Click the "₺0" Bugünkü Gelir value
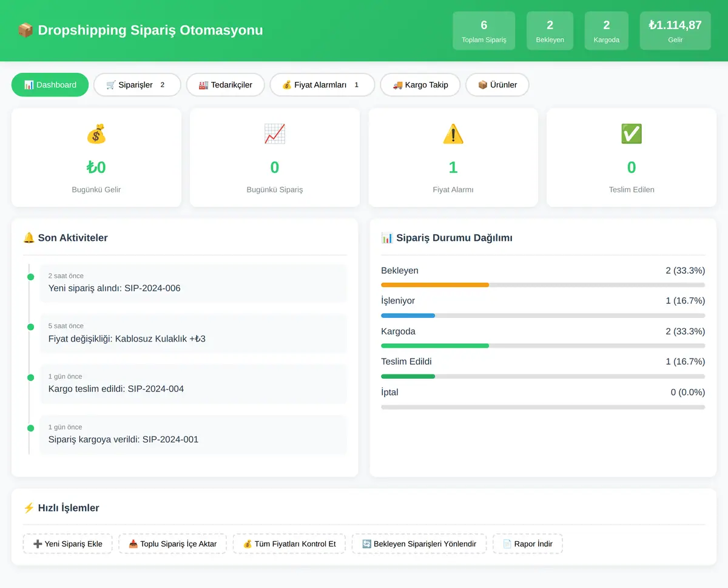The height and width of the screenshot is (588, 728). click(96, 167)
